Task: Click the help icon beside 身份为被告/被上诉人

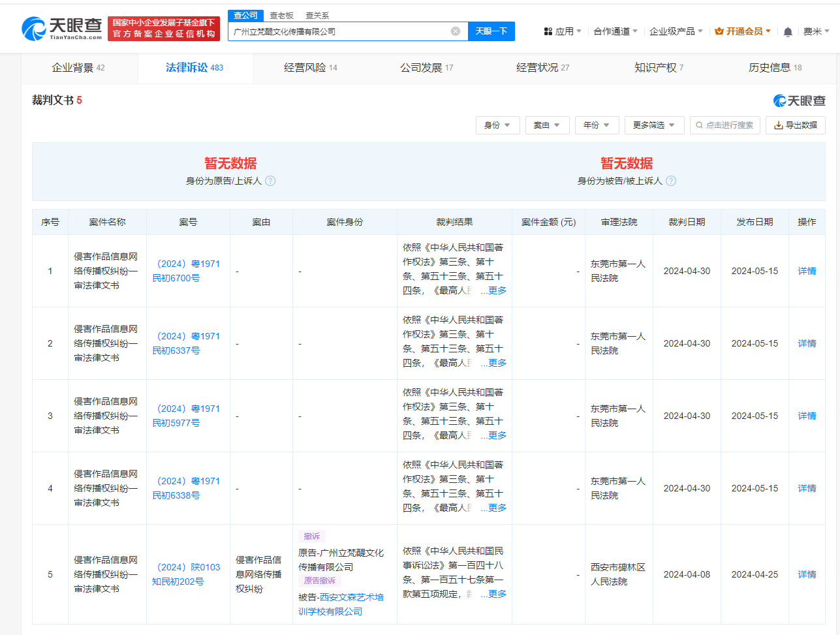Action: pyautogui.click(x=672, y=181)
